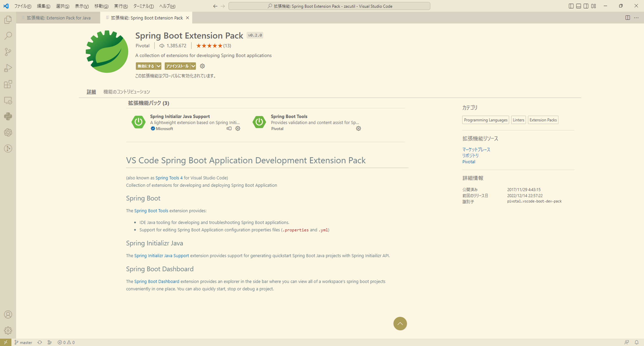Open the ファイル menu
This screenshot has width=644, height=346.
(x=23, y=6)
